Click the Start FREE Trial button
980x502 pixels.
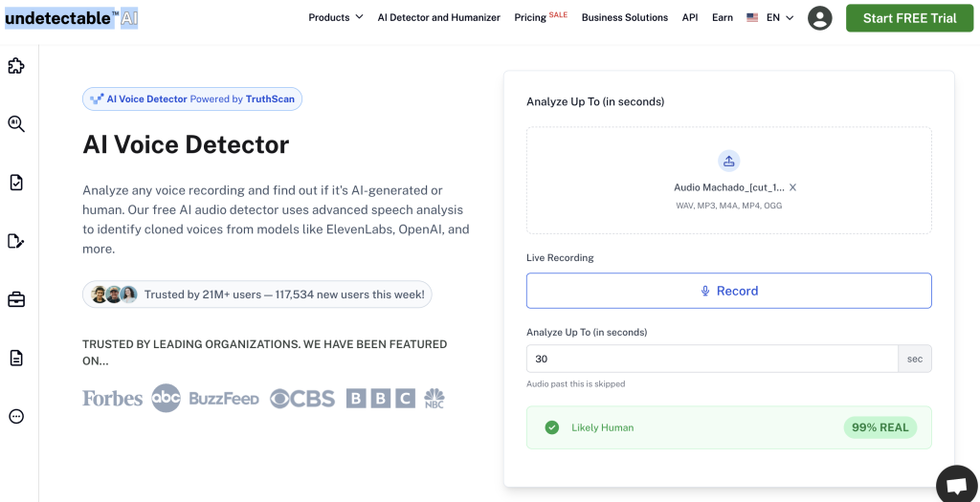point(909,18)
